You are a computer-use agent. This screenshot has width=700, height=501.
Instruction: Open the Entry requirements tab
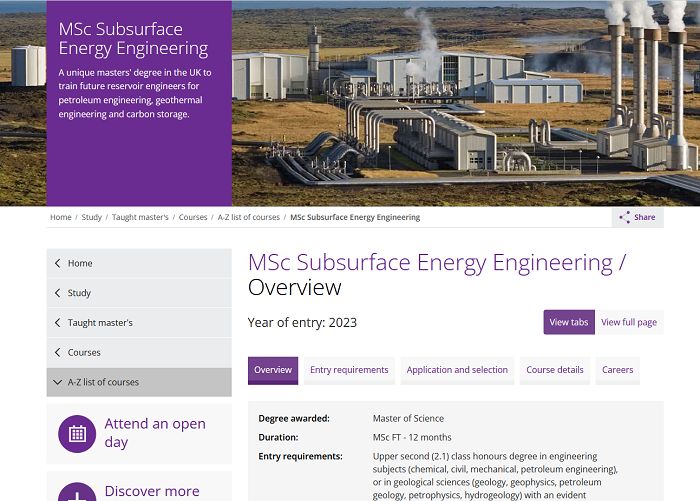tap(349, 370)
